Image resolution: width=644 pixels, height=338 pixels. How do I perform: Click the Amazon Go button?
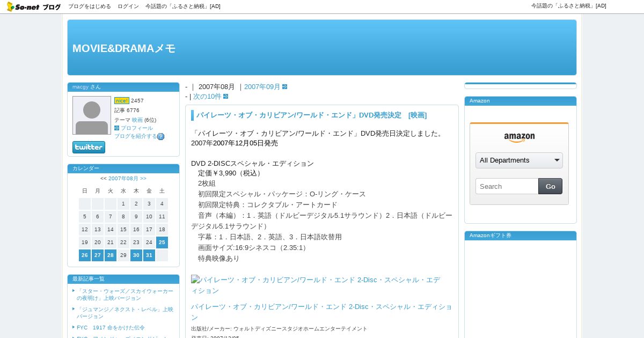[551, 186]
